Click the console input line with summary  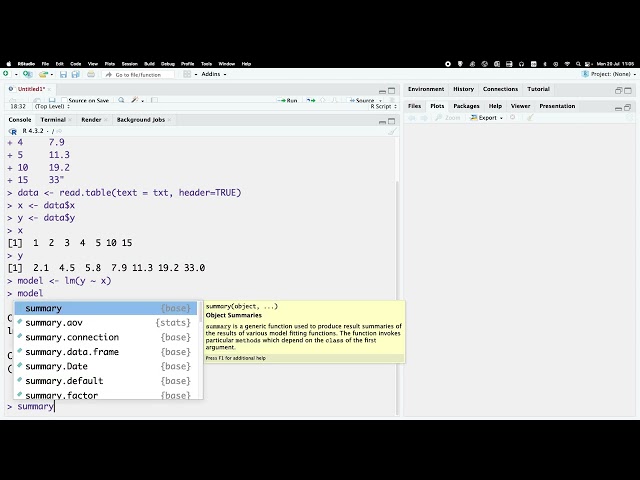click(x=200, y=407)
